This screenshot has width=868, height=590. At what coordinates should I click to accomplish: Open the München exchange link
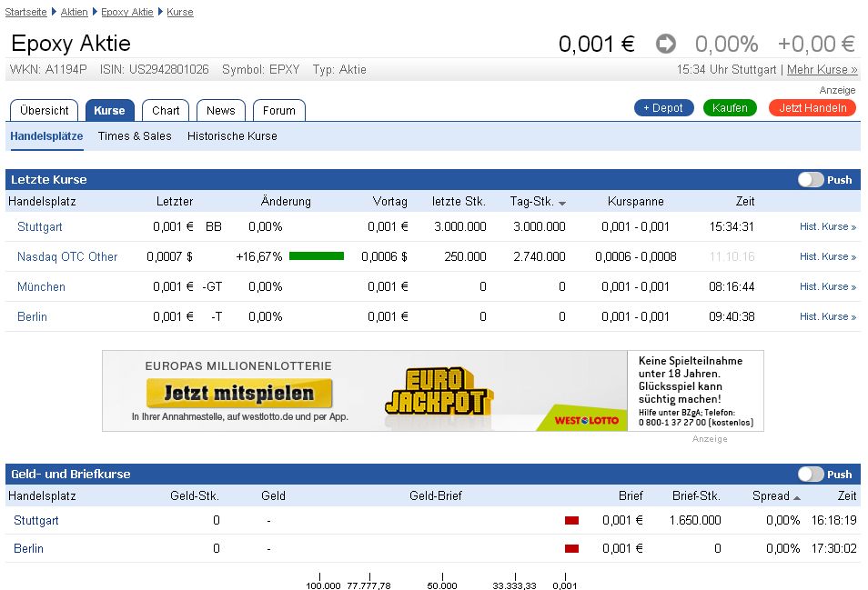(x=41, y=286)
